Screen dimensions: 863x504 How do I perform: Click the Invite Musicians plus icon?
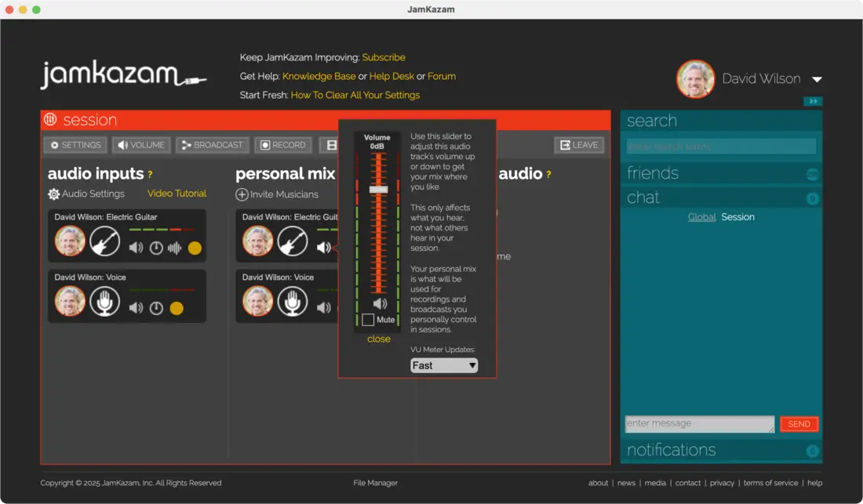coord(242,194)
